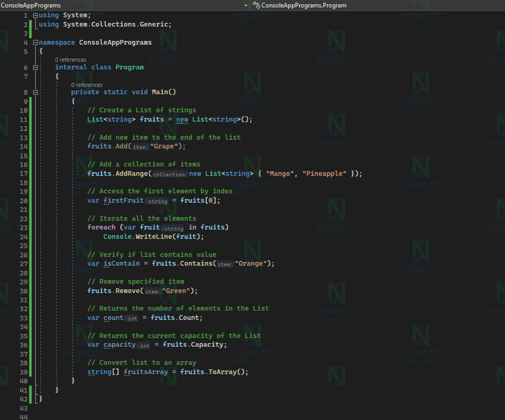Click the "Grape" string literal
The height and width of the screenshot is (420, 505).
click(x=164, y=146)
